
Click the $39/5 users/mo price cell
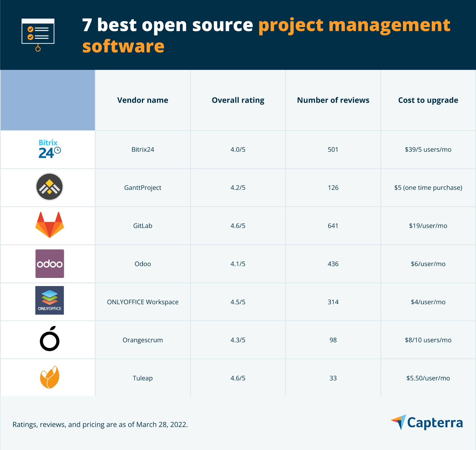[x=428, y=150]
